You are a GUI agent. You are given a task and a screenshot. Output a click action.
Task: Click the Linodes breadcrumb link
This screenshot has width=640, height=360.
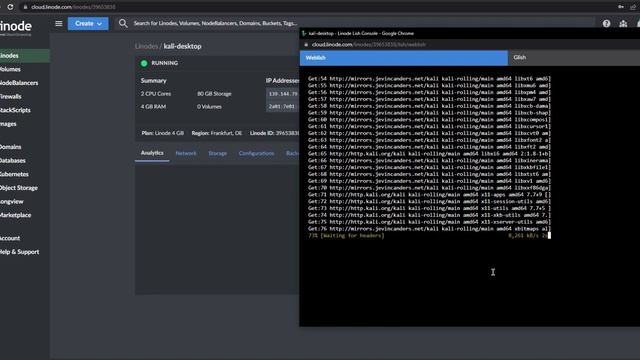point(147,47)
